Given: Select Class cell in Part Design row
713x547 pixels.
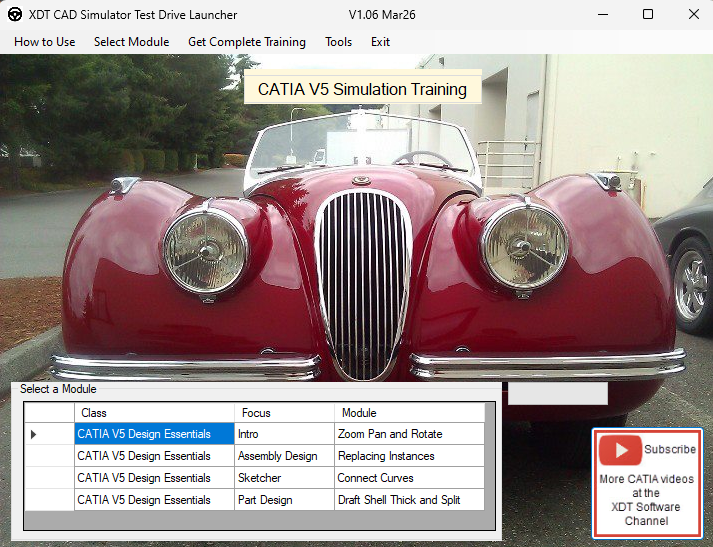Looking at the screenshot, I should [154, 500].
